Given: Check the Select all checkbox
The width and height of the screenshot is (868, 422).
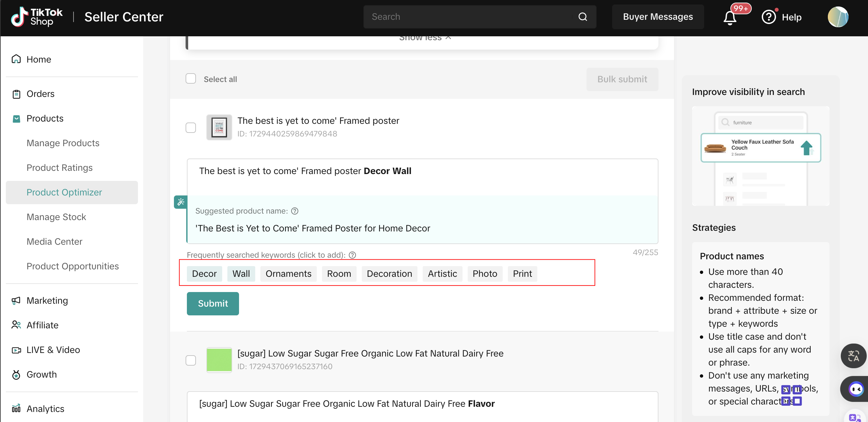Looking at the screenshot, I should (x=191, y=79).
